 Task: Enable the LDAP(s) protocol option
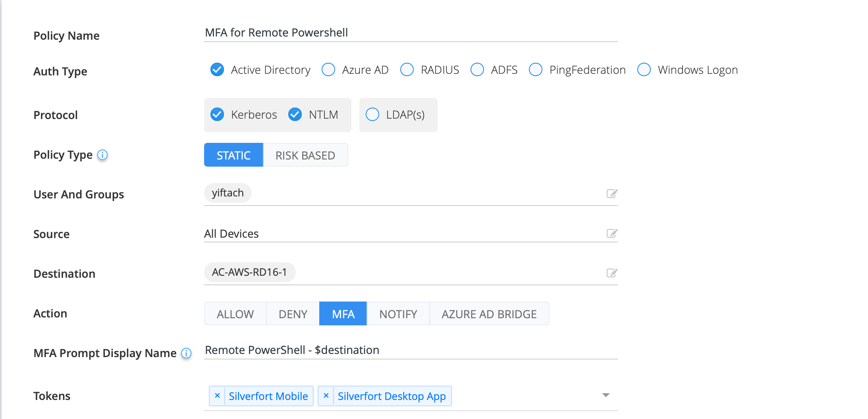pos(372,115)
